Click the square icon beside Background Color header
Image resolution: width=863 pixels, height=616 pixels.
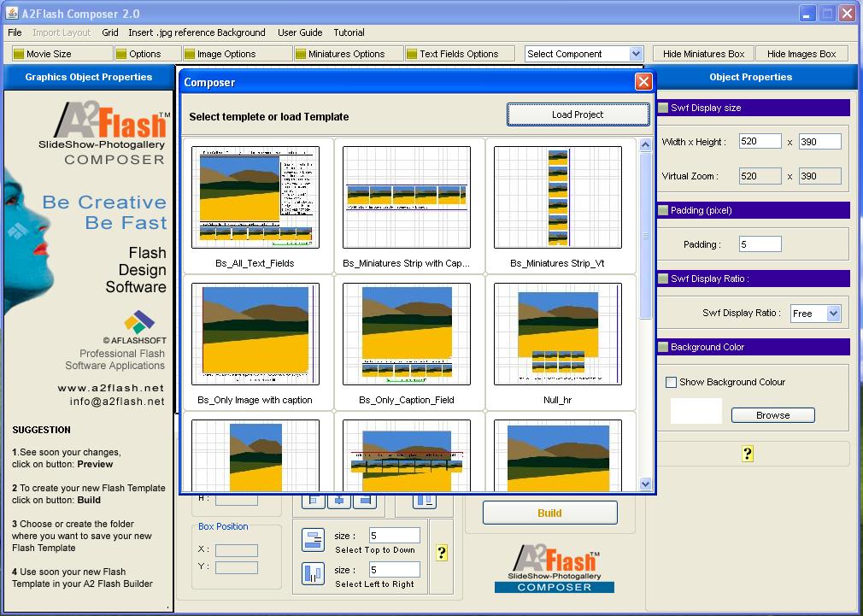[663, 347]
